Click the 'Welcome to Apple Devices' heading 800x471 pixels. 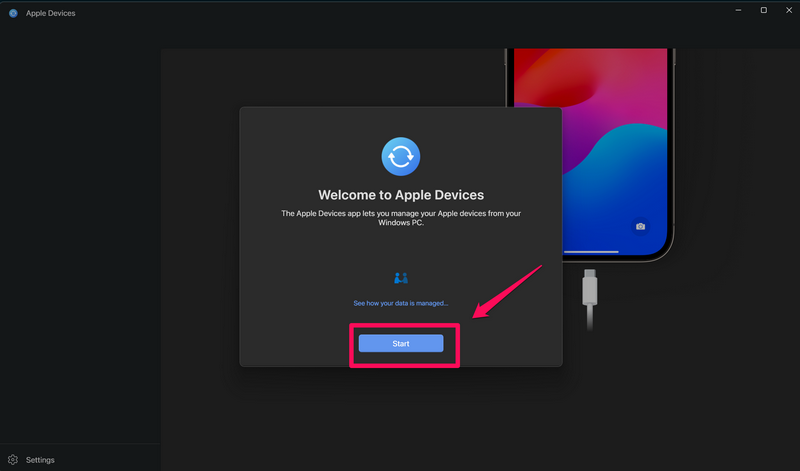(401, 195)
